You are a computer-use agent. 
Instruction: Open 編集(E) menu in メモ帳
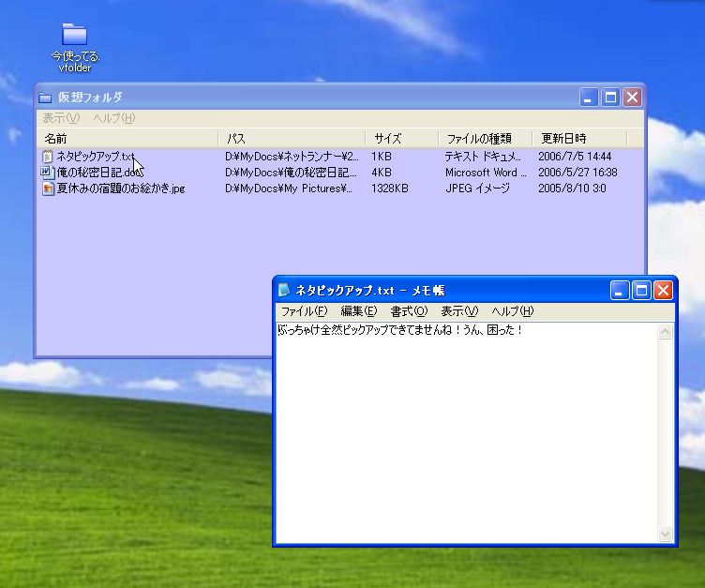[359, 311]
